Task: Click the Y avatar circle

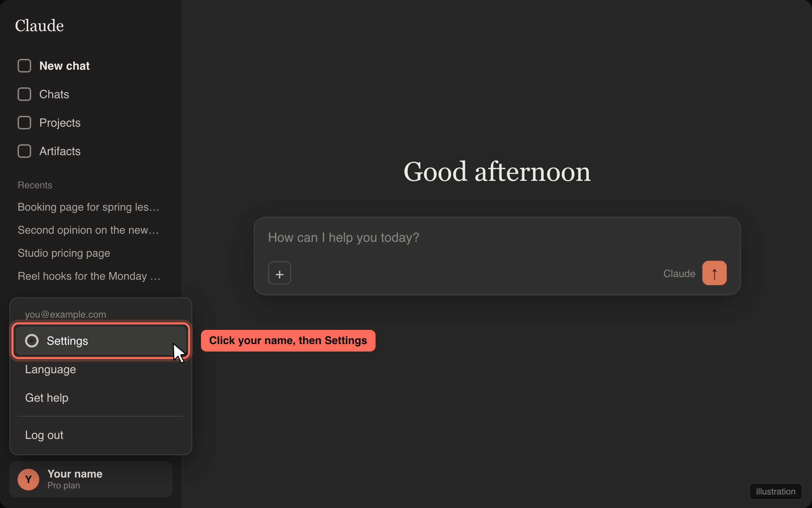Action: coord(28,479)
